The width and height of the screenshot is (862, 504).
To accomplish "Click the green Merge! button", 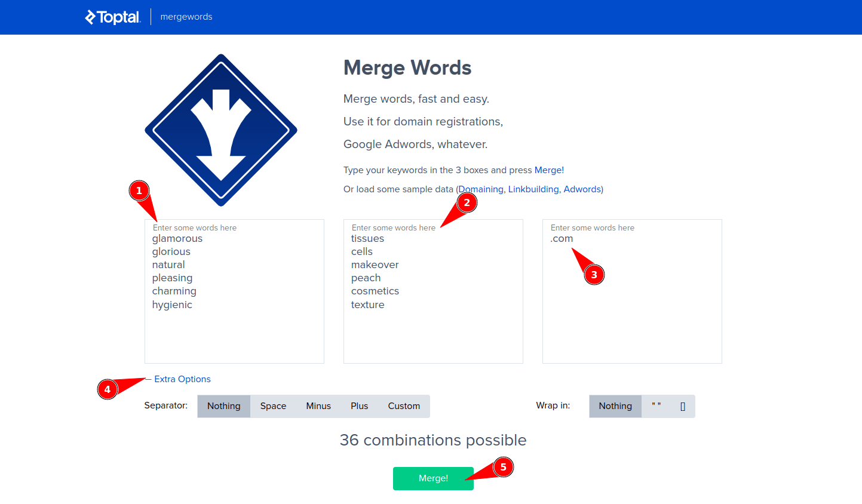I will click(x=433, y=478).
